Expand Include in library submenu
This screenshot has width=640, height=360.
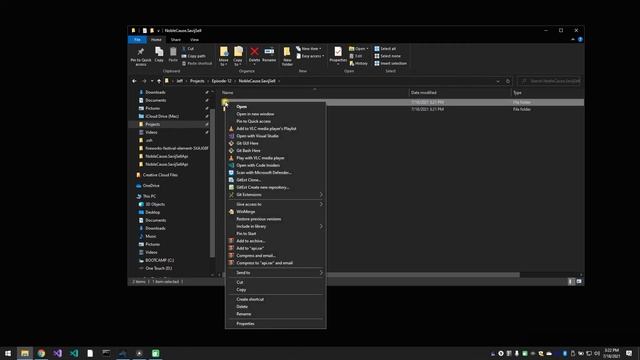[276, 226]
